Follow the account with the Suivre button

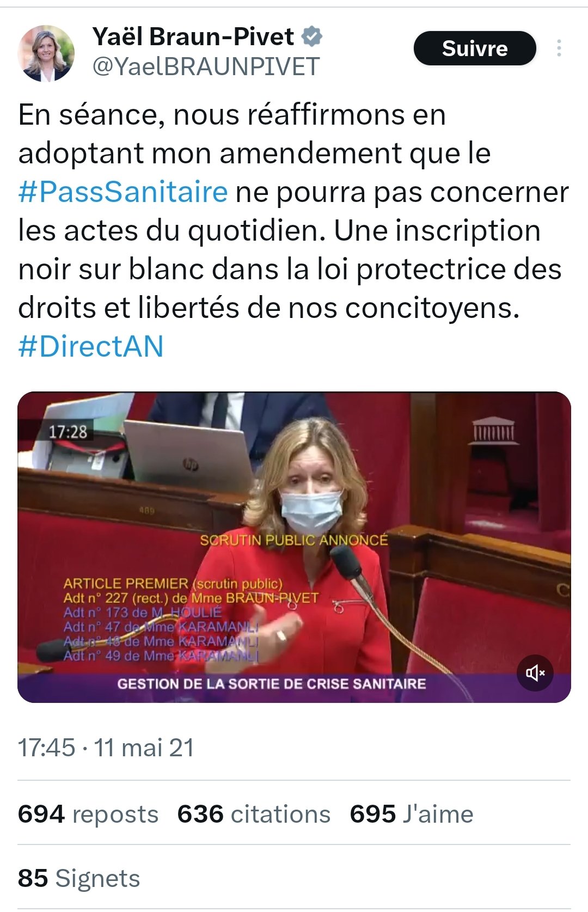(x=475, y=48)
